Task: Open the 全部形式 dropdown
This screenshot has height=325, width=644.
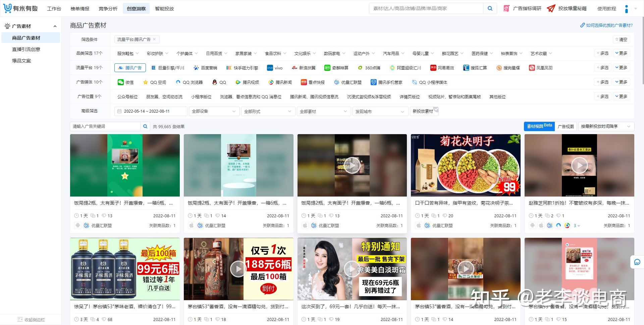Action: pos(268,111)
